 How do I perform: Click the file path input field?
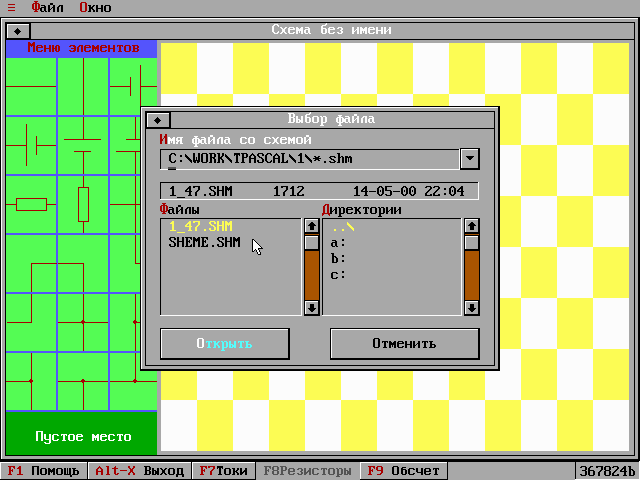pos(308,159)
